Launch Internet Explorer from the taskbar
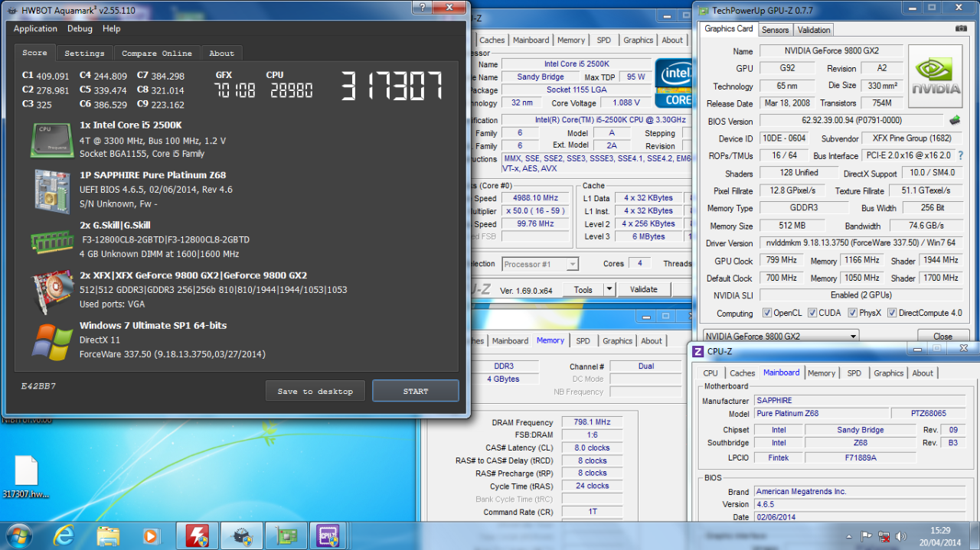 [64, 535]
